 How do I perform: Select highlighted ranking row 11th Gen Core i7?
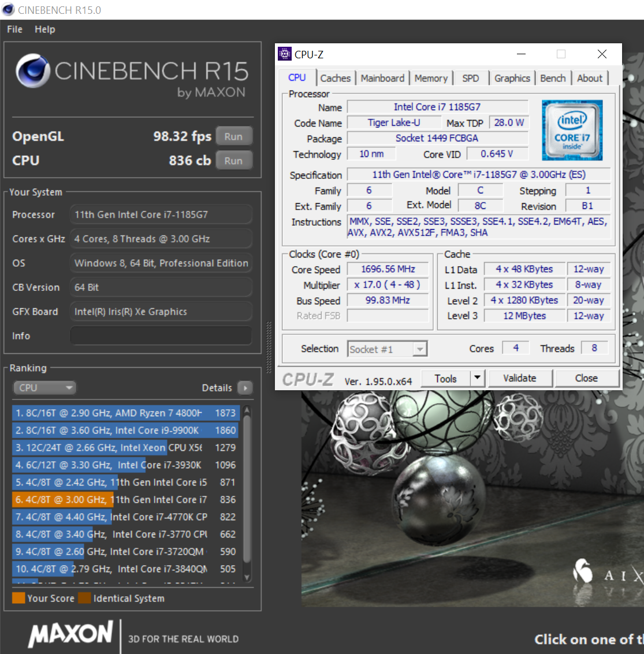pos(126,499)
